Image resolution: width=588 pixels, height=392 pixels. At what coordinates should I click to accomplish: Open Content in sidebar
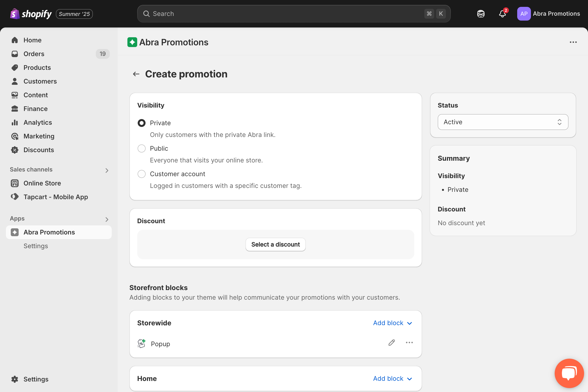pyautogui.click(x=59, y=95)
